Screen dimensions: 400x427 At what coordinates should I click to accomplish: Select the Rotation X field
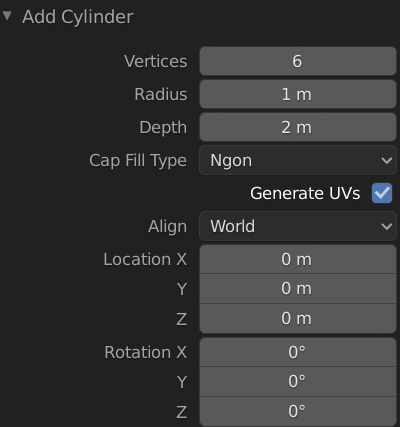tap(298, 352)
